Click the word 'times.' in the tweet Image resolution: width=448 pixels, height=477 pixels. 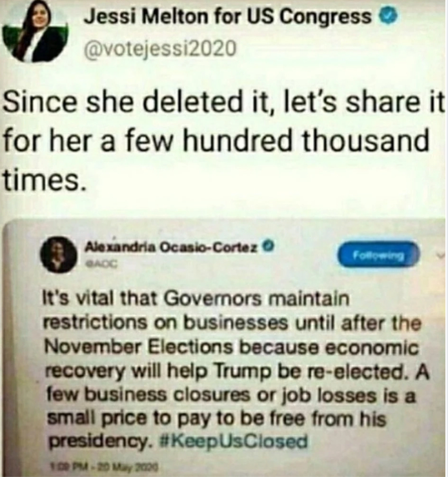43,178
